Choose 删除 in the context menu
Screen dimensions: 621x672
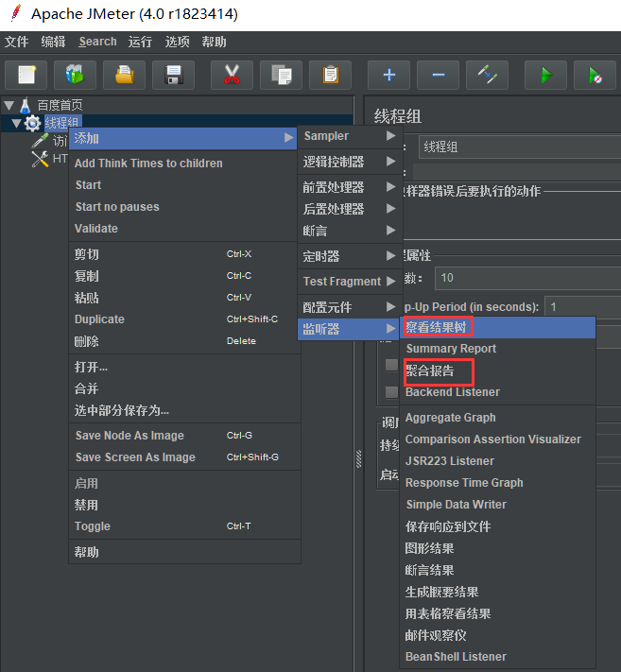click(184, 341)
